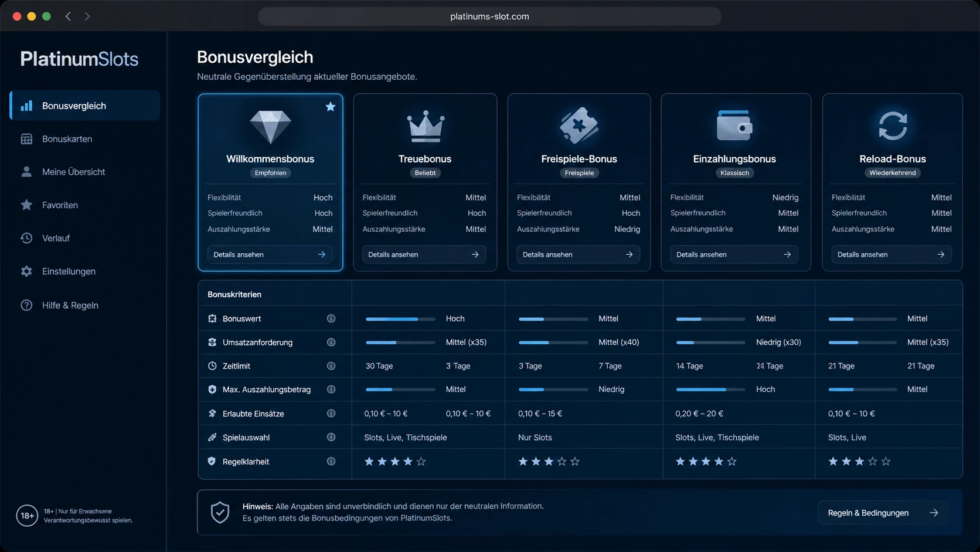Click Details ansehen on Willkommensbonus card
The image size is (980, 552).
coord(270,255)
